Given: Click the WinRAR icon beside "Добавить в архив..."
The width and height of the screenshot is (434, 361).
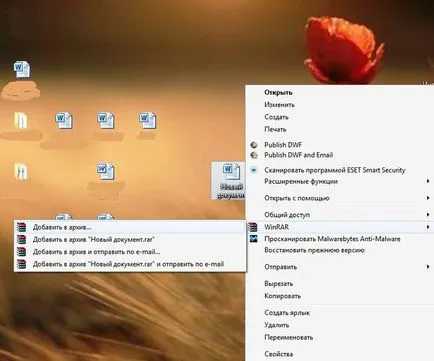Looking at the screenshot, I should pyautogui.click(x=21, y=227).
